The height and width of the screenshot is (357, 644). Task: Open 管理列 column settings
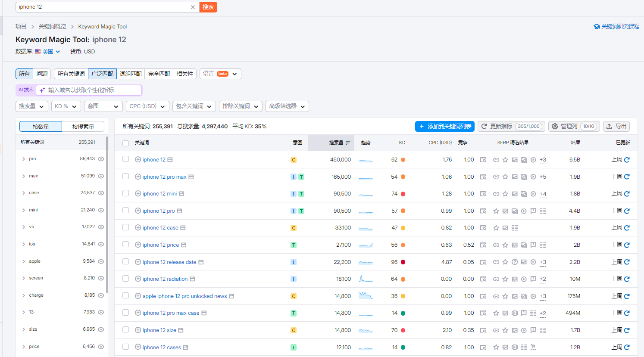(574, 127)
